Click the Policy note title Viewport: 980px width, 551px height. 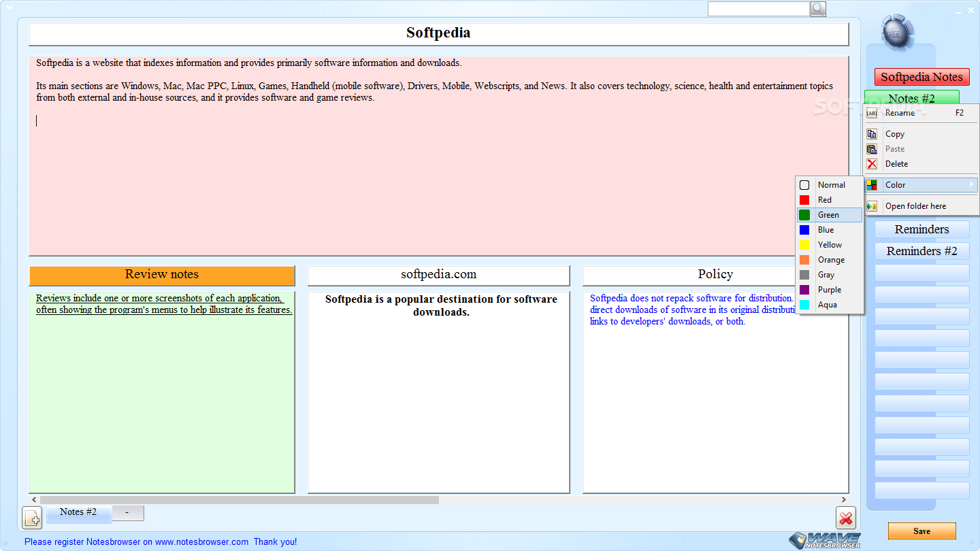pos(715,275)
